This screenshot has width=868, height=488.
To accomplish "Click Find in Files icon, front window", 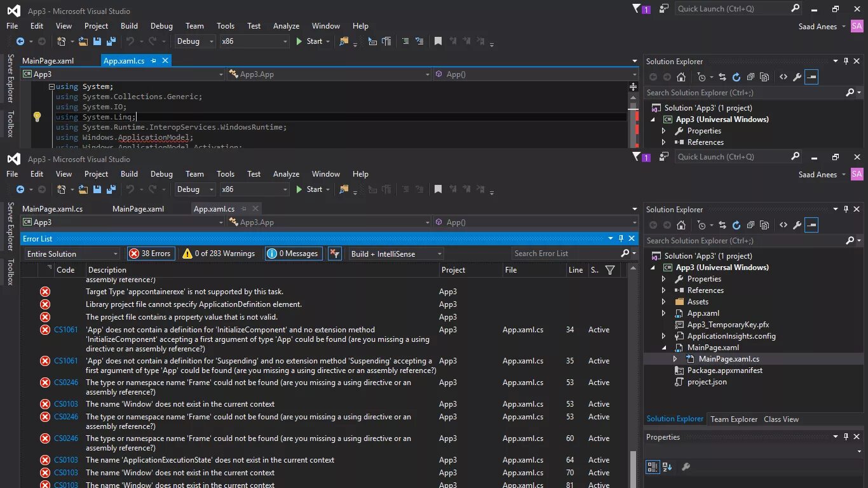I will [344, 189].
